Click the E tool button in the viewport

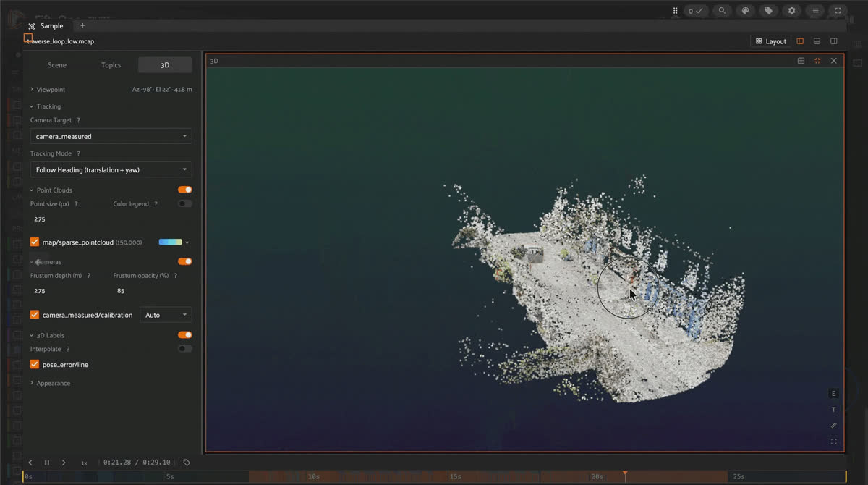pyautogui.click(x=833, y=394)
